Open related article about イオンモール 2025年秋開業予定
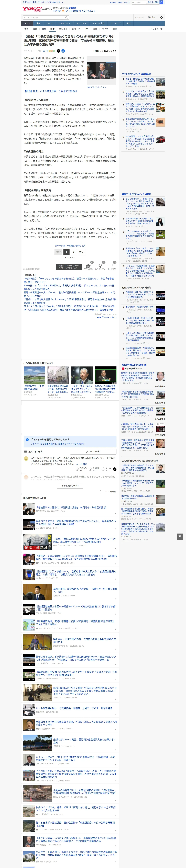The height and width of the screenshot is (868, 186). (70, 301)
